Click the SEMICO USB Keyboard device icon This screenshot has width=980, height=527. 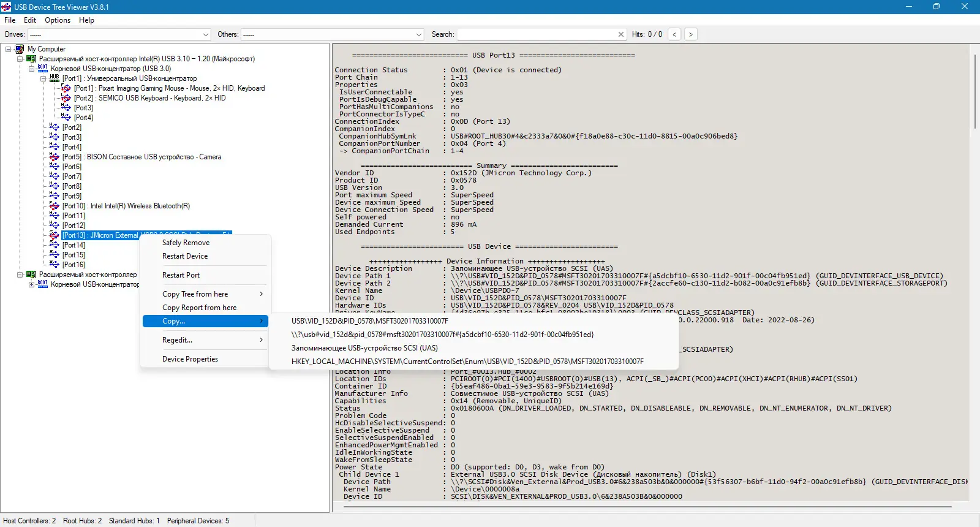click(x=66, y=98)
